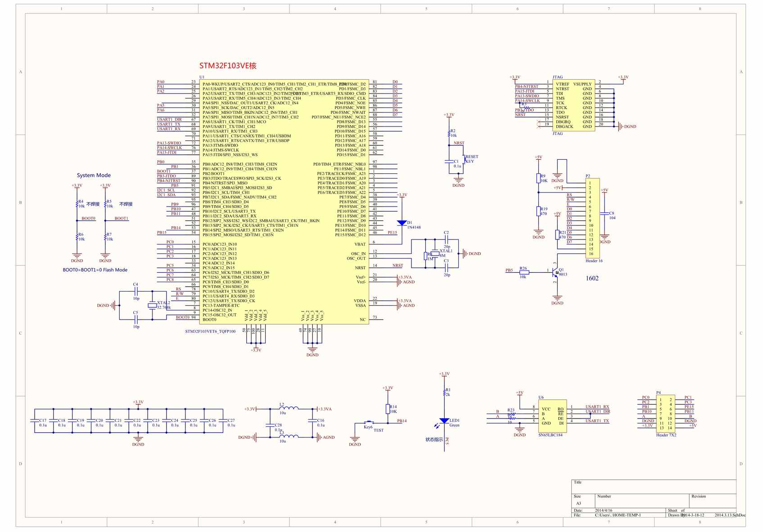Viewport: 763px width, 532px height.
Task: Select the U1 STM32 microcontroller symbol body
Action: coord(284,202)
